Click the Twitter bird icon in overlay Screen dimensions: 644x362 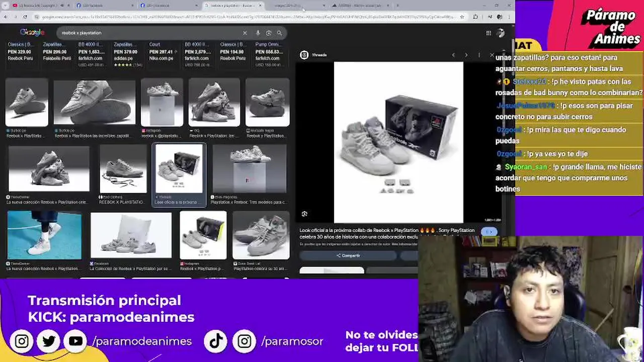49,341
